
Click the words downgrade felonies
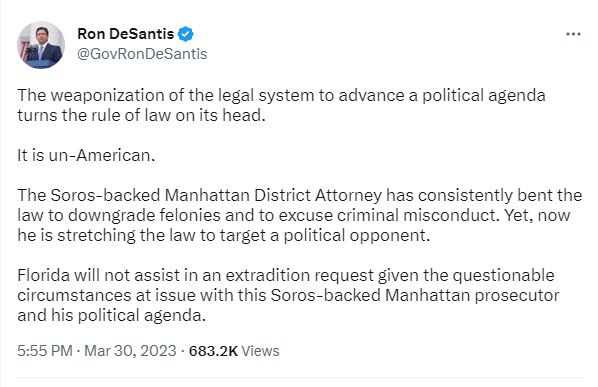[x=145, y=215]
